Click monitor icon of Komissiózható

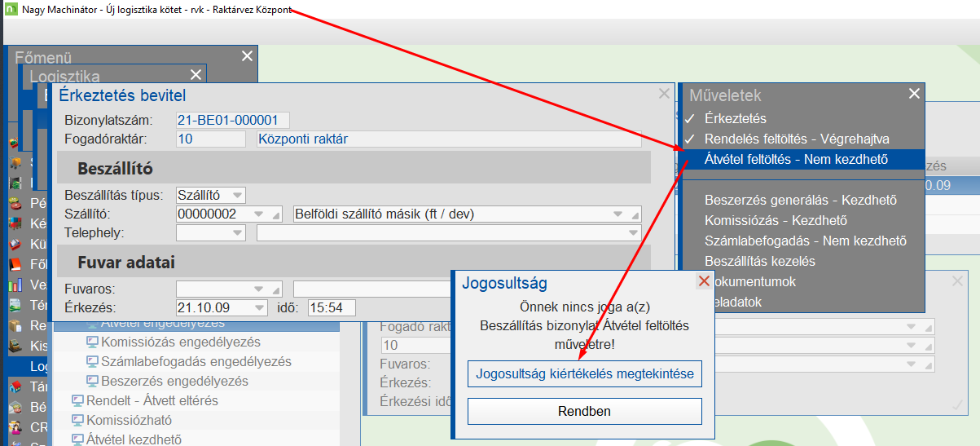77,421
